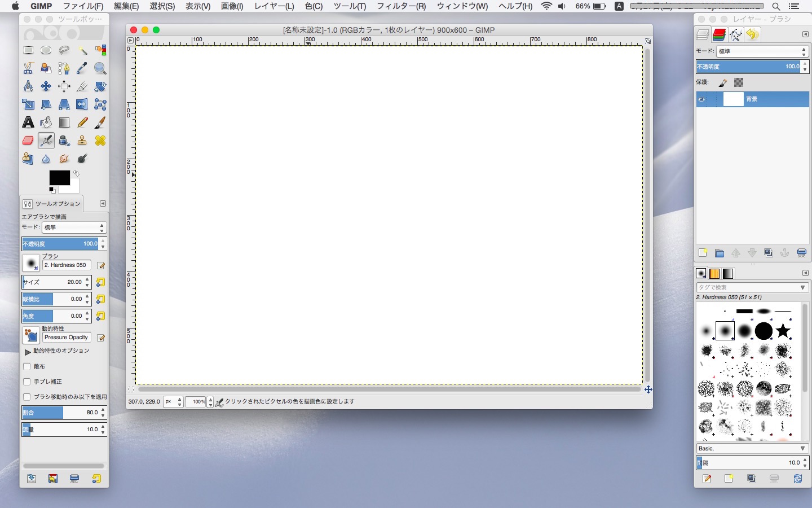Expand 動的特性のオプション section

tap(28, 352)
